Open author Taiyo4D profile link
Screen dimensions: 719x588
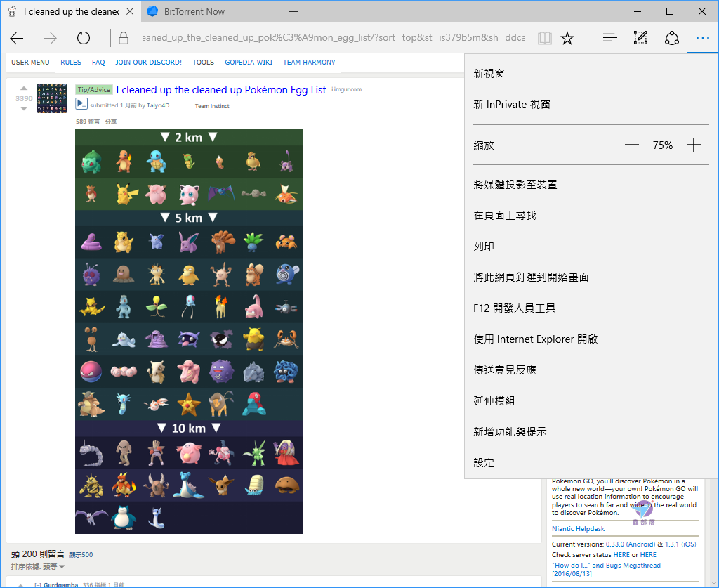pos(158,105)
